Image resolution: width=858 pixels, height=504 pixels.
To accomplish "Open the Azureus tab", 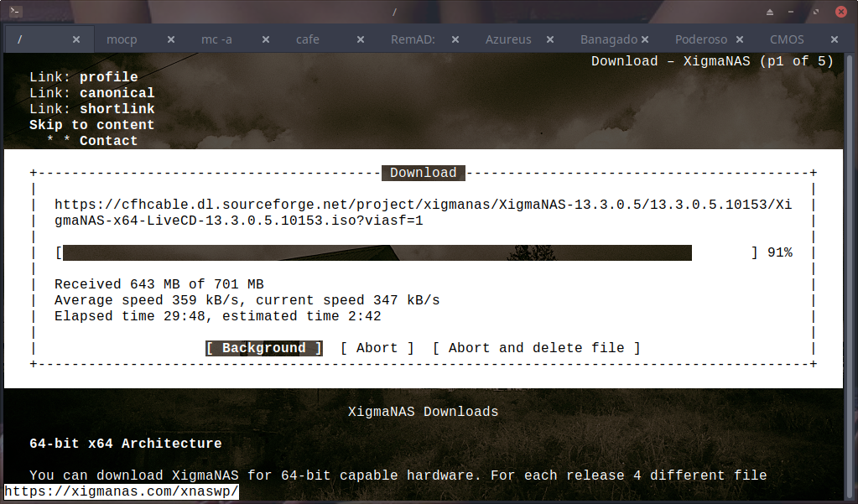I will 507,39.
